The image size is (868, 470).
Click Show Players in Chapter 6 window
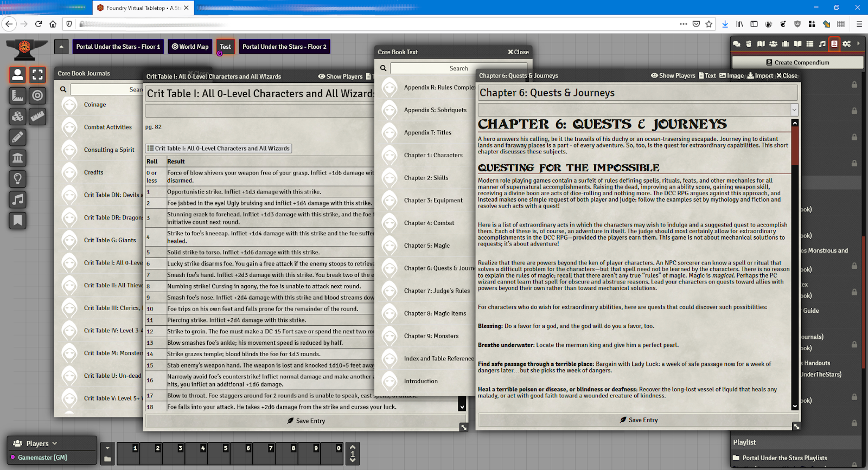[x=673, y=76]
